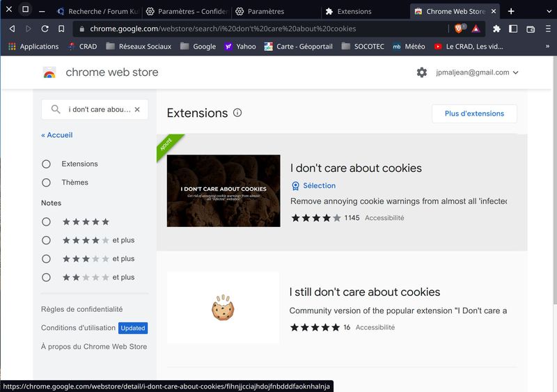This screenshot has height=392, width=557.
Task: Open the CRAD bookmark
Action: [82, 47]
